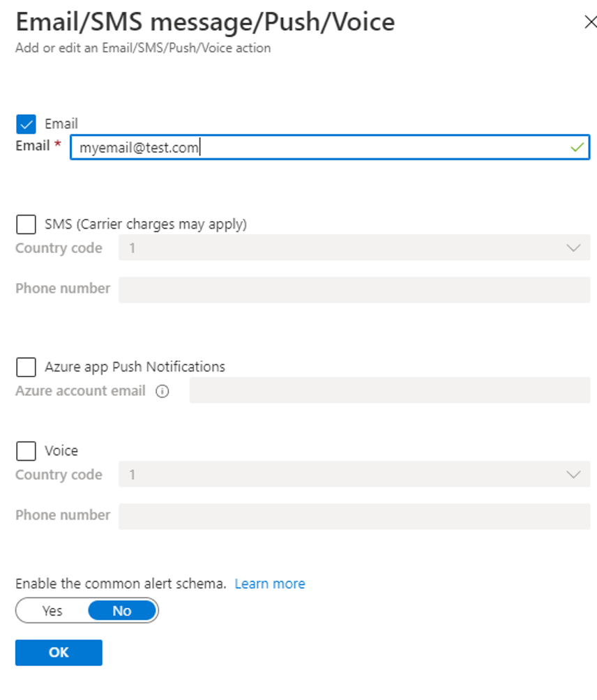Click the Azure account email input box

[389, 390]
